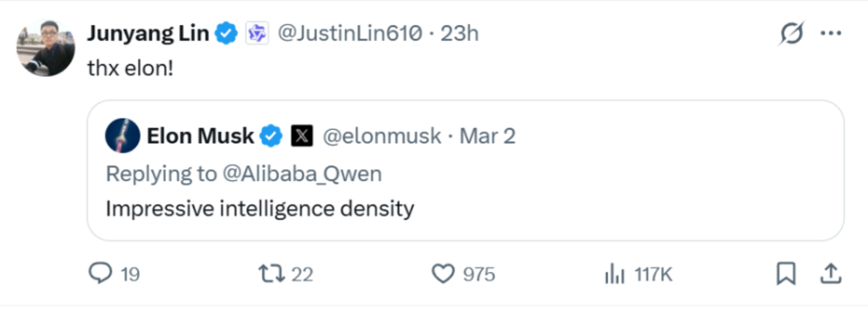Click the Junyang Lin display name

[148, 34]
